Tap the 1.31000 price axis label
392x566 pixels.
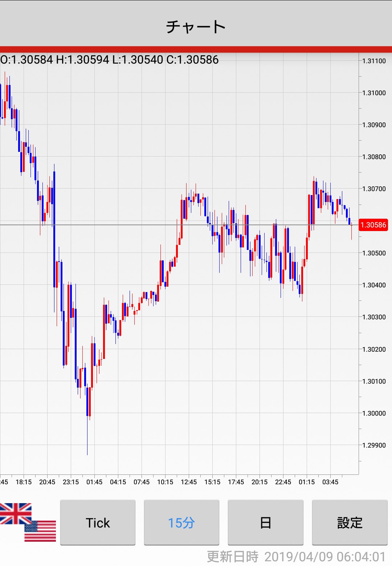(x=374, y=93)
